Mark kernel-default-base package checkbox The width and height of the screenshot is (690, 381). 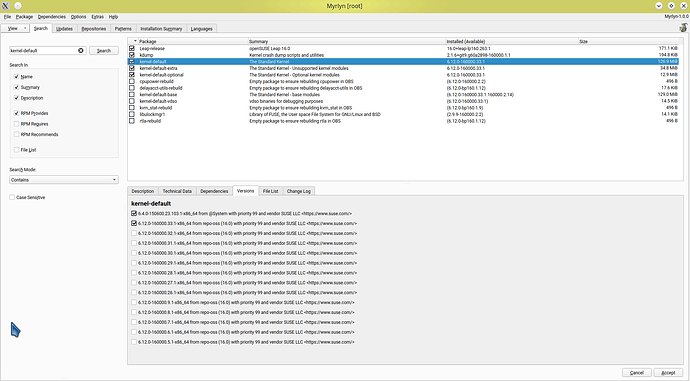pos(132,95)
